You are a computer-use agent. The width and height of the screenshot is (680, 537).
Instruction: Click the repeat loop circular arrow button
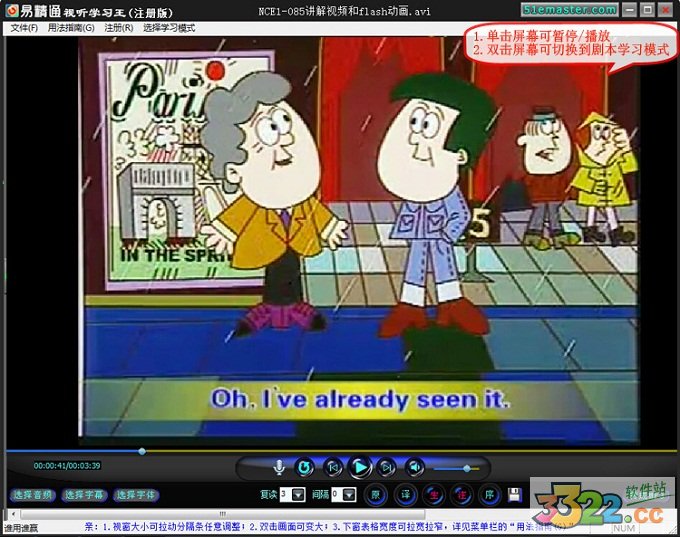(305, 467)
